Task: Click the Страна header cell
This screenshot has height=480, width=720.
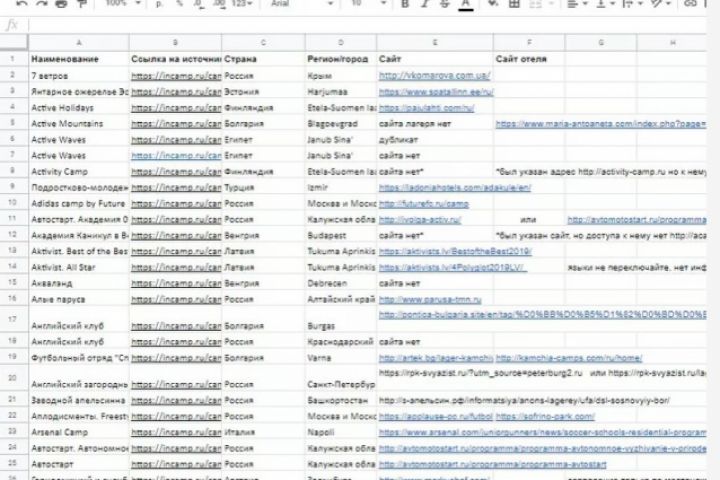Action: coord(264,59)
